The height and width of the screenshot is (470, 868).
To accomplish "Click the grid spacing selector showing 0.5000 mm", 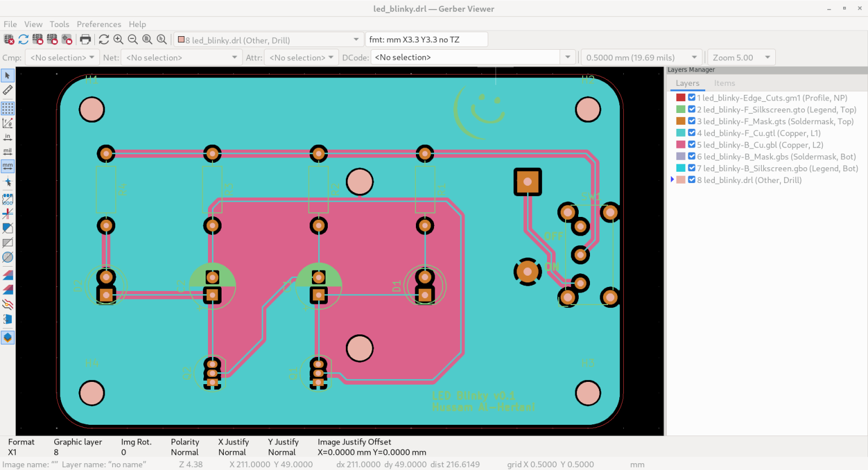I will pyautogui.click(x=641, y=57).
